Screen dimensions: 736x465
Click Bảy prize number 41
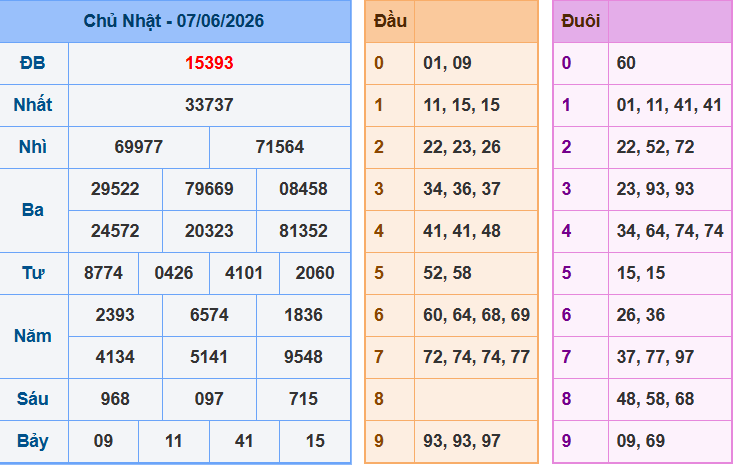(244, 441)
